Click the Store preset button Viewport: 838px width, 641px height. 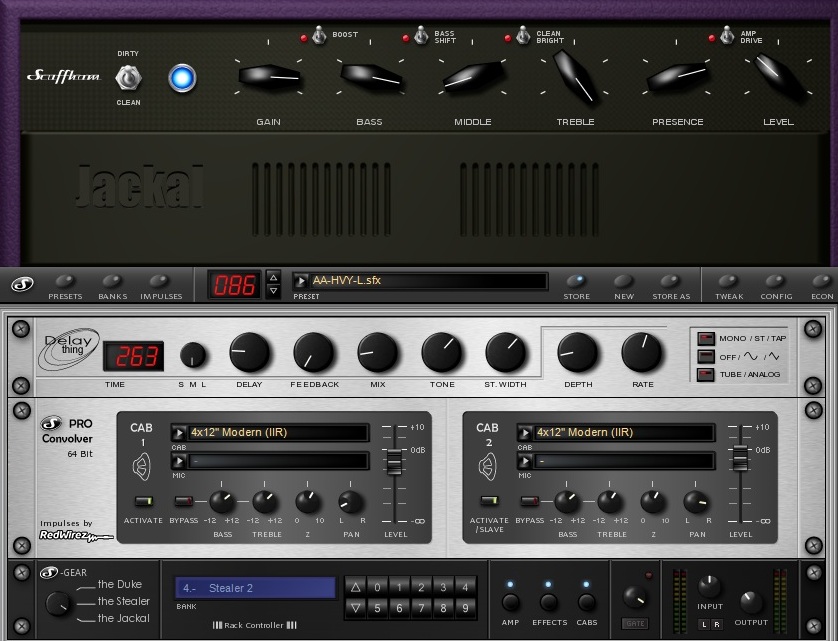[x=576, y=281]
